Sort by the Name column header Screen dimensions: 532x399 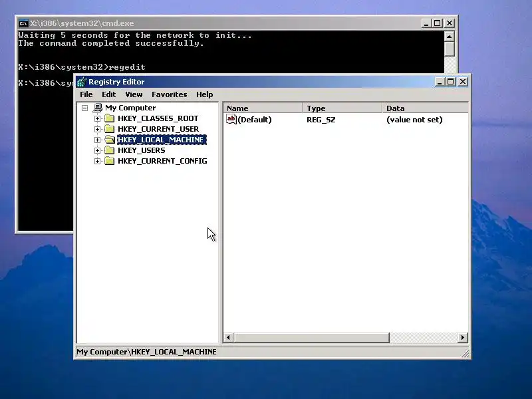(263, 108)
